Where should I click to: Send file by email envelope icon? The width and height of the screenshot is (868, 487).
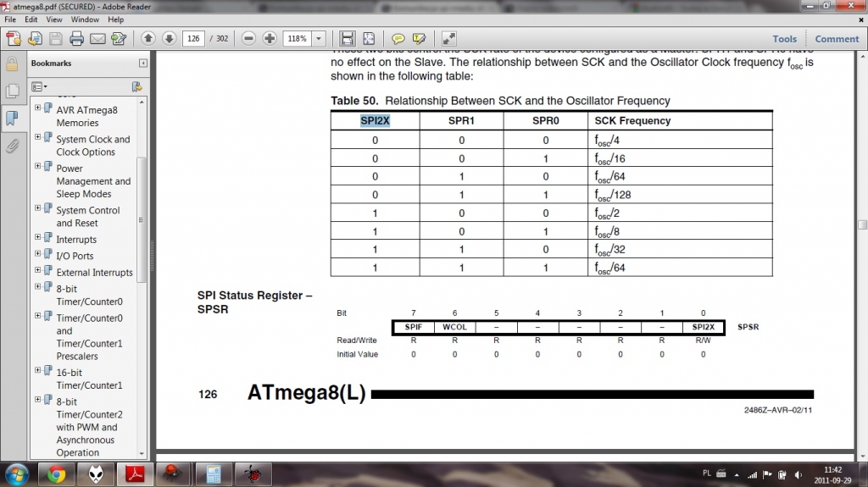(x=97, y=39)
